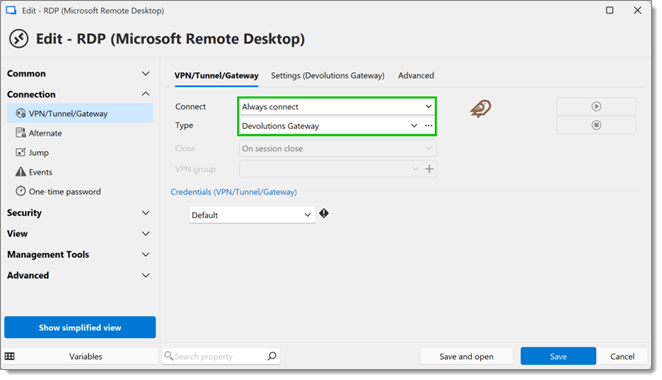Click the Show simplified view button
The height and width of the screenshot is (380, 662).
(x=80, y=327)
